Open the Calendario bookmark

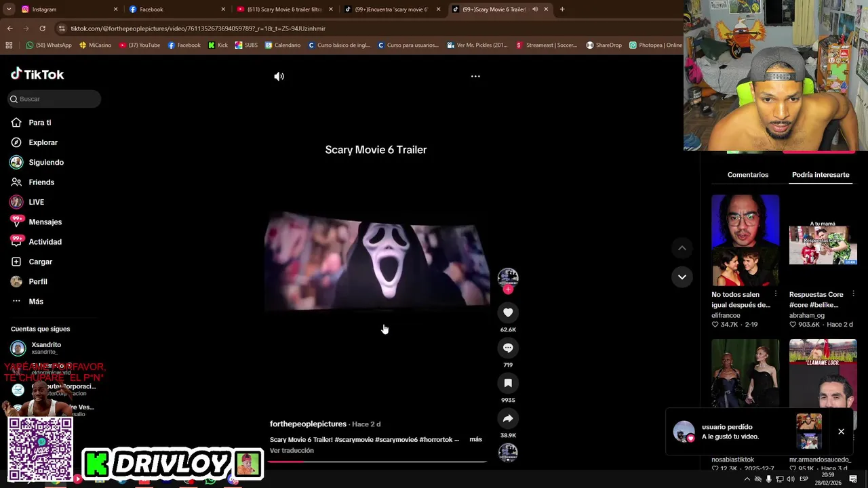(x=283, y=45)
